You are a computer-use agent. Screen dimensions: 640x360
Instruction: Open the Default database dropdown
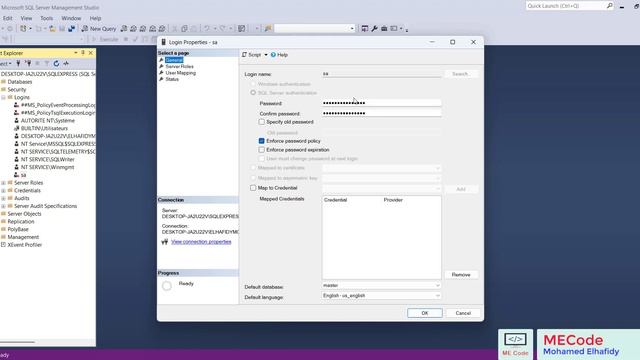[437, 285]
